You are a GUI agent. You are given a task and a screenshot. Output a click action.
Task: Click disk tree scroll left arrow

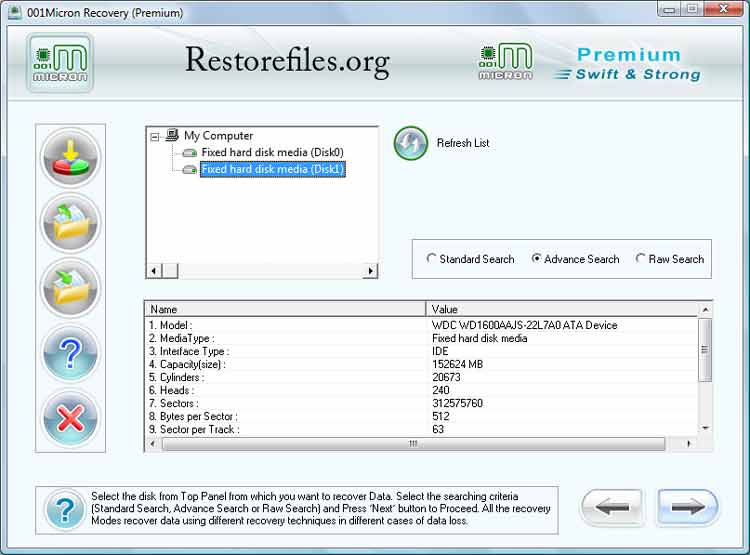154,271
